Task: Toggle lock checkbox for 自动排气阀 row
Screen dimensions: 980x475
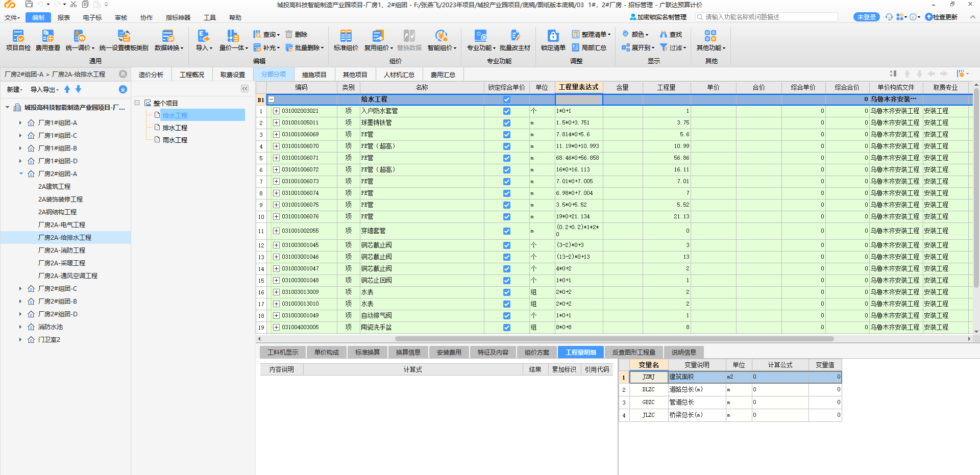Action: 507,315
